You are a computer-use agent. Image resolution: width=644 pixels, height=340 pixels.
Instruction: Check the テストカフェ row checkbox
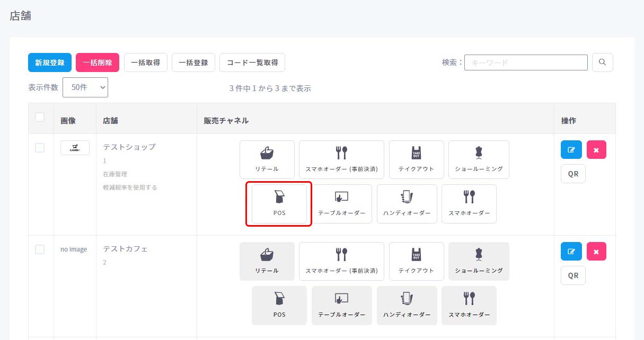coord(40,249)
